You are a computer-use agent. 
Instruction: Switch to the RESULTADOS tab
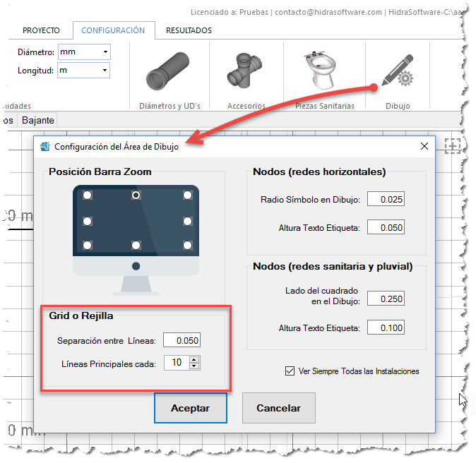189,30
